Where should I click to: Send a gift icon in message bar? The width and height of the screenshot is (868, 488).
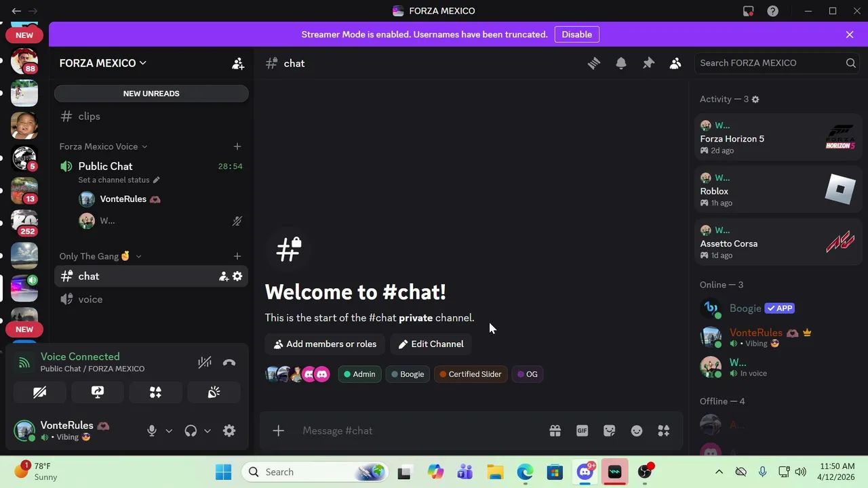tap(555, 430)
